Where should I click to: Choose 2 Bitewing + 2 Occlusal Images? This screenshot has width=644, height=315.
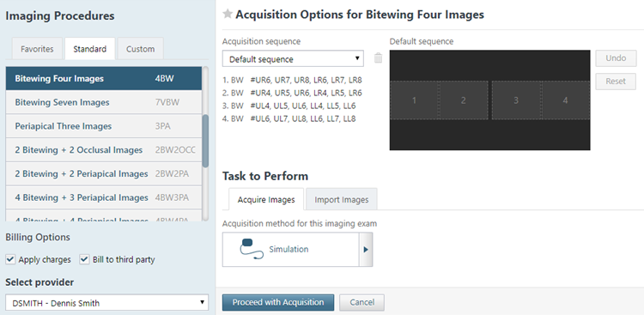(x=104, y=150)
